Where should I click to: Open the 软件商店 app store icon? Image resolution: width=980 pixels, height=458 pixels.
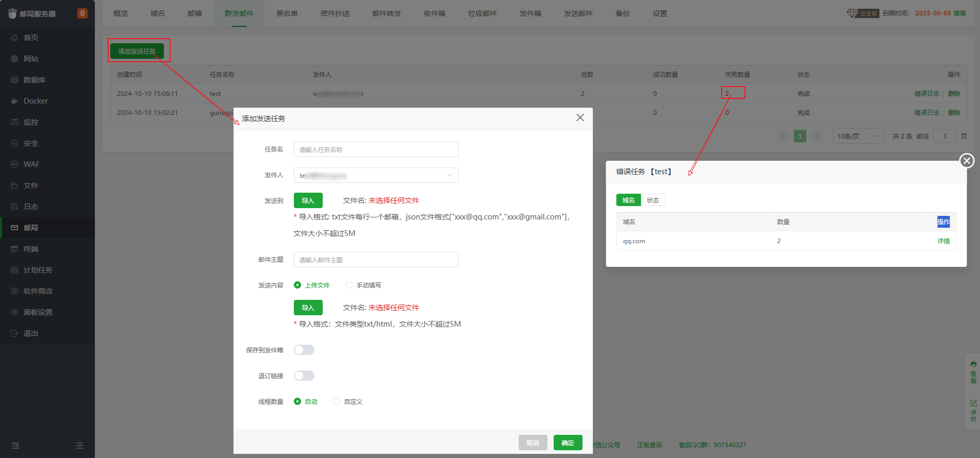point(14,291)
